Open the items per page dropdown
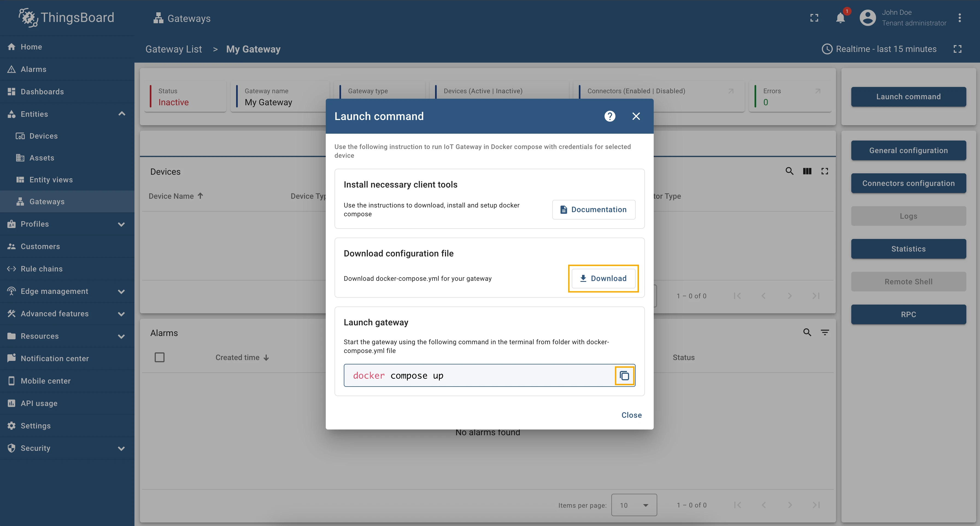Screen dimensions: 980x526 634,505
